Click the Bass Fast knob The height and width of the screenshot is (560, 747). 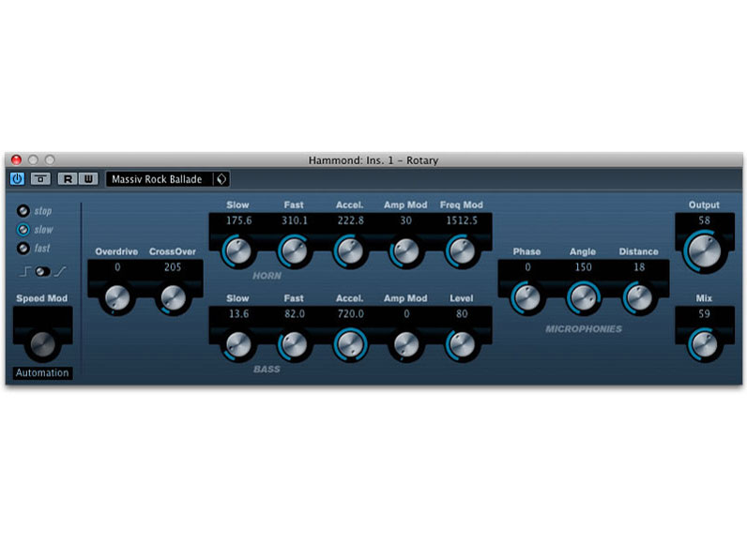[x=294, y=344]
